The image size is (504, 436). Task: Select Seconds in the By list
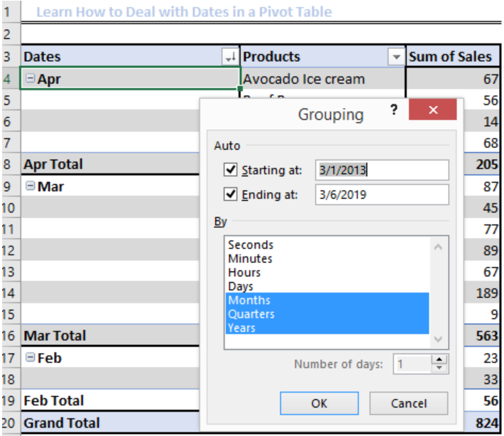click(251, 245)
